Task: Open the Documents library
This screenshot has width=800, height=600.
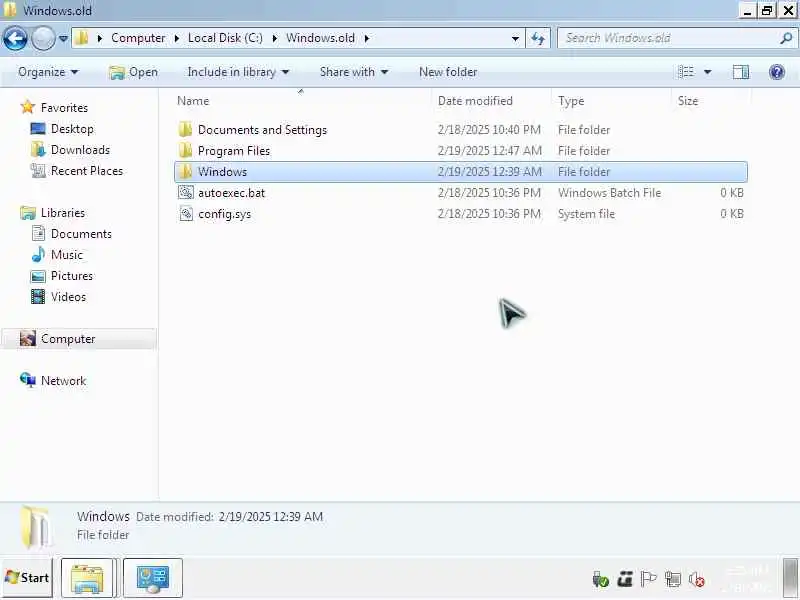Action: click(81, 234)
